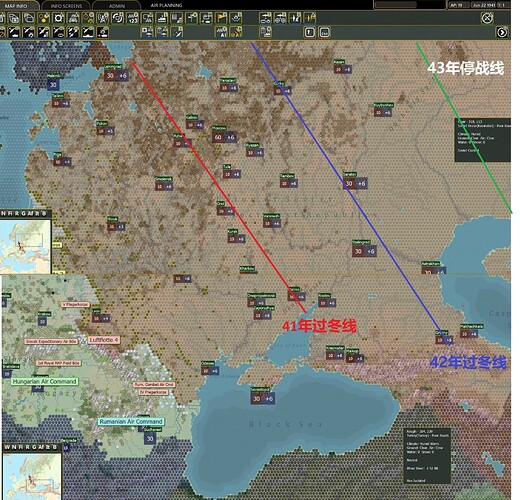Click the Luftflotte 4 air command label
The height and width of the screenshot is (500, 520).
point(104,340)
